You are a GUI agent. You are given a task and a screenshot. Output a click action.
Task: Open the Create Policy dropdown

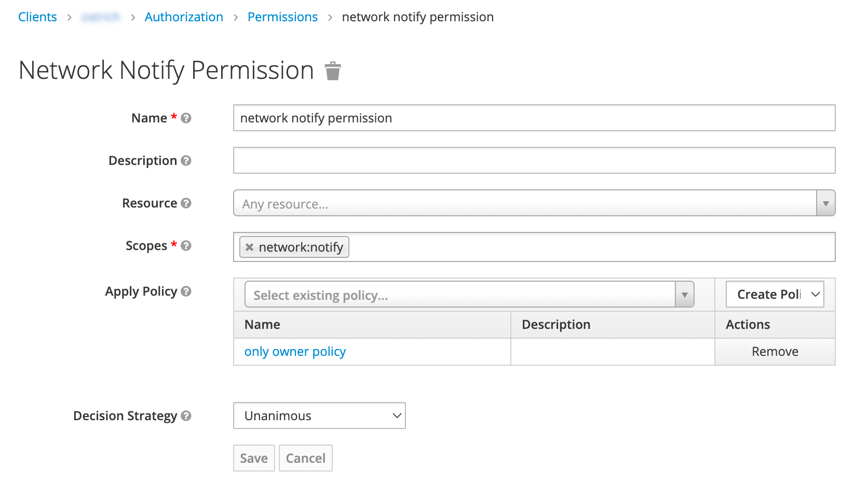click(x=775, y=294)
